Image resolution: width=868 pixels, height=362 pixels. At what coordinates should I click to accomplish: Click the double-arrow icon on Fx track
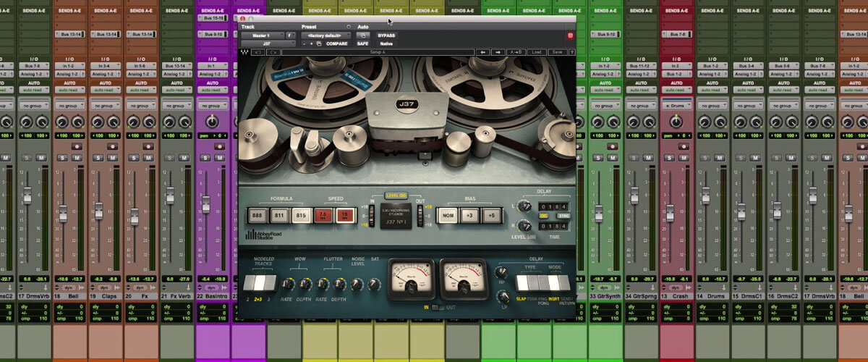(x=153, y=287)
